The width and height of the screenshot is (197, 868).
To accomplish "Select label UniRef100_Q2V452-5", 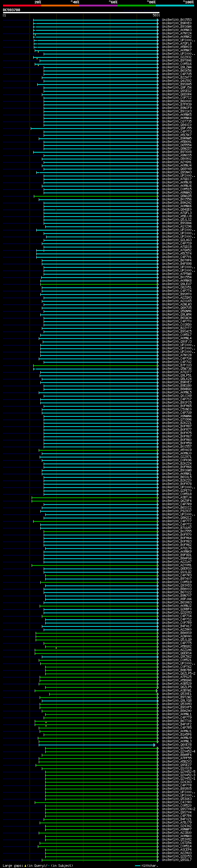I will 179,772.
